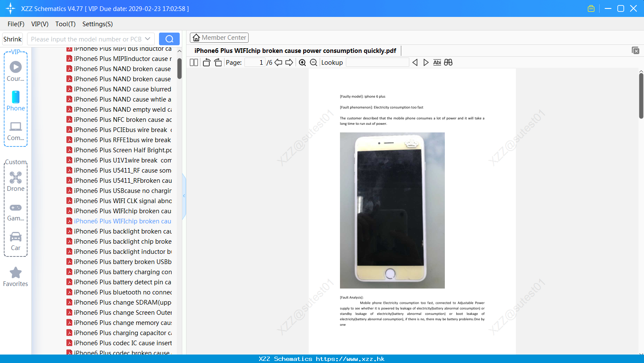Open 'iPhone6 Plus USBcause no charging' file
This screenshot has height=363, width=644.
point(119,191)
